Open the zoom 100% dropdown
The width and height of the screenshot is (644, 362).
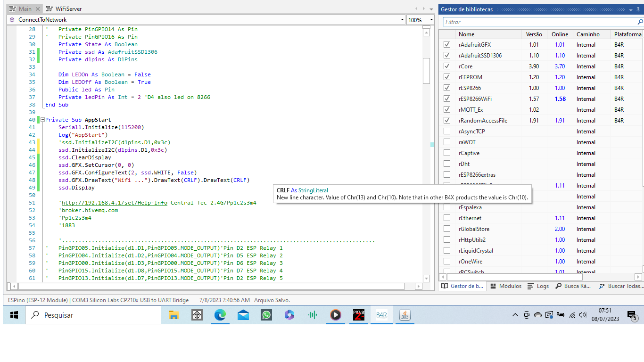click(431, 20)
